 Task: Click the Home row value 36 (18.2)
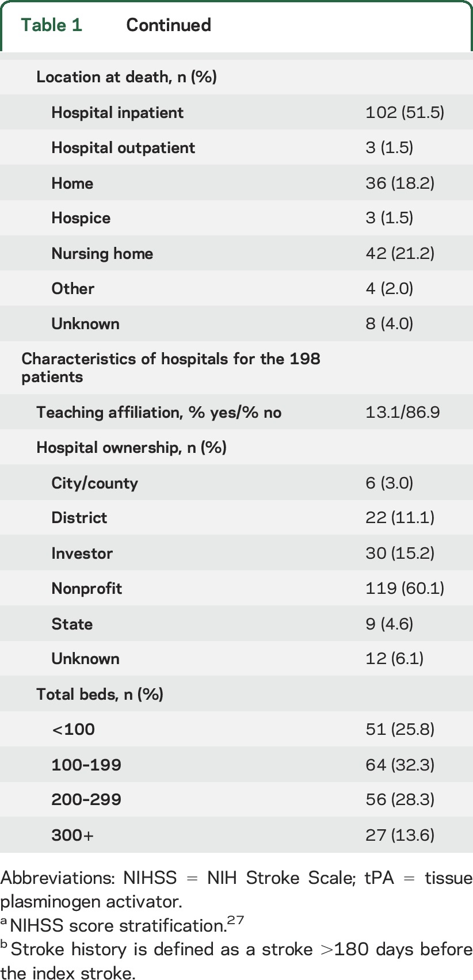point(399,183)
